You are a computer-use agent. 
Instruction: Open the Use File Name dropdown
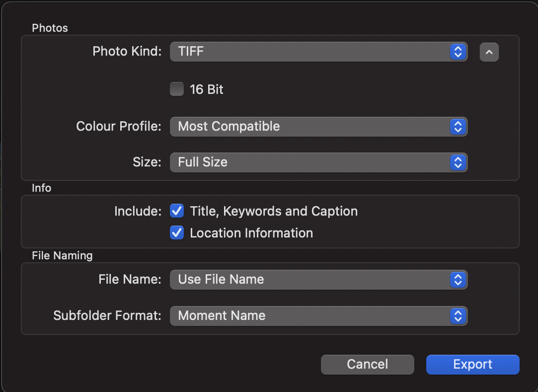coord(308,280)
